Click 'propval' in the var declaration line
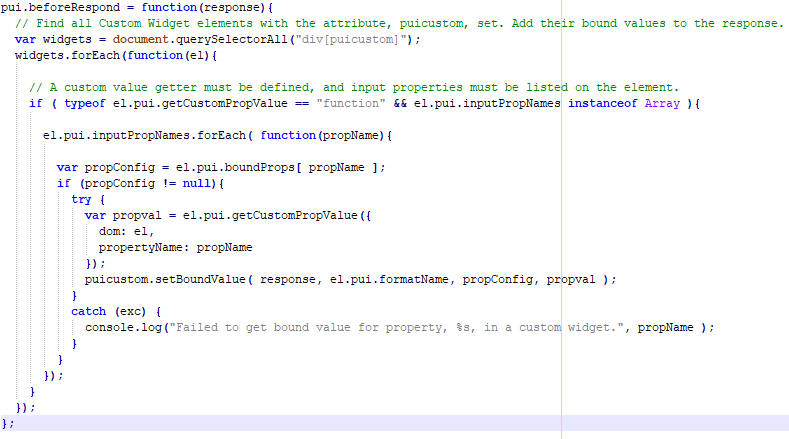789x439 pixels. click(x=137, y=215)
